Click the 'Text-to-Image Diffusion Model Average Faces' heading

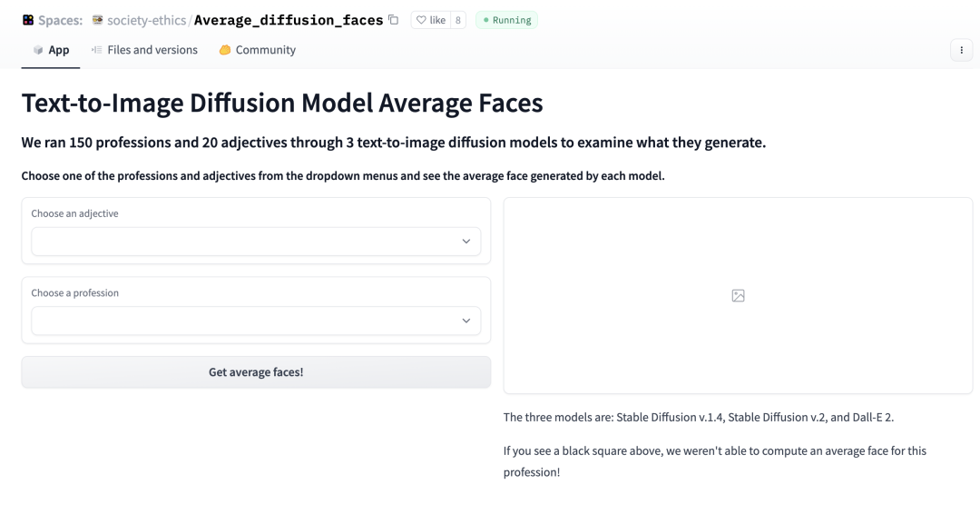coord(282,104)
